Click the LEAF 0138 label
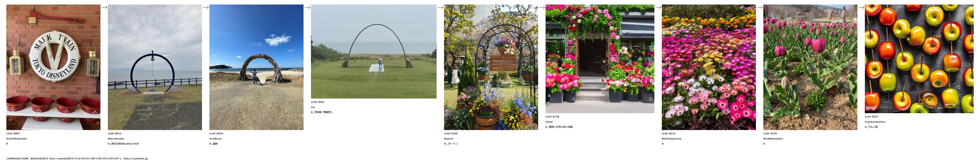This screenshot has height=163, width=980. [552, 117]
